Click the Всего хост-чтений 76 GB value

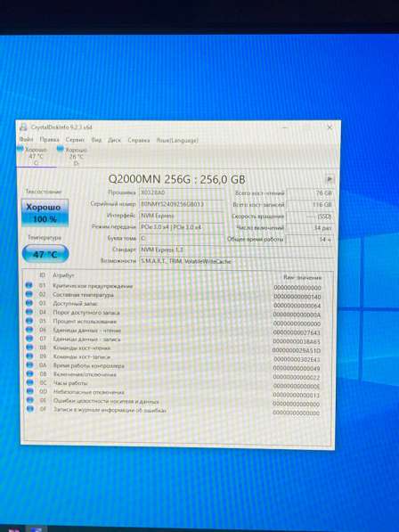pos(310,193)
